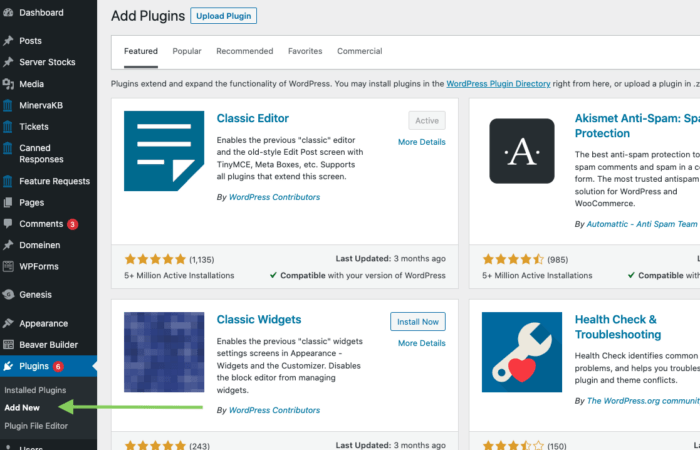
Task: Click the Media library icon
Action: 9,84
